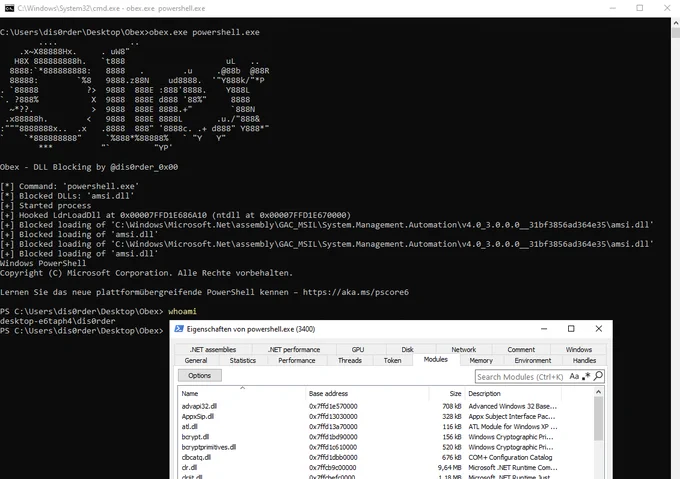This screenshot has height=479, width=680.
Task: Maximize the powershell.exe properties window
Action: 571,329
